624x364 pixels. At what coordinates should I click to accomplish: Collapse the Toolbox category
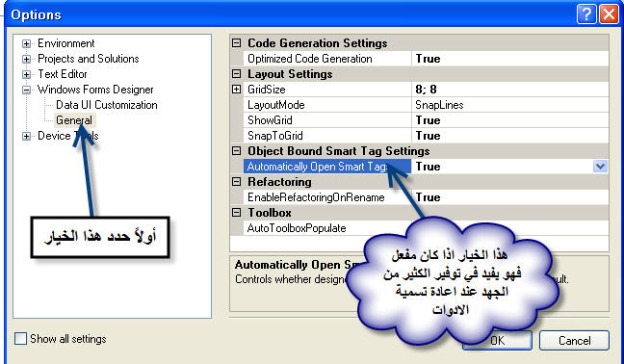pos(236,213)
